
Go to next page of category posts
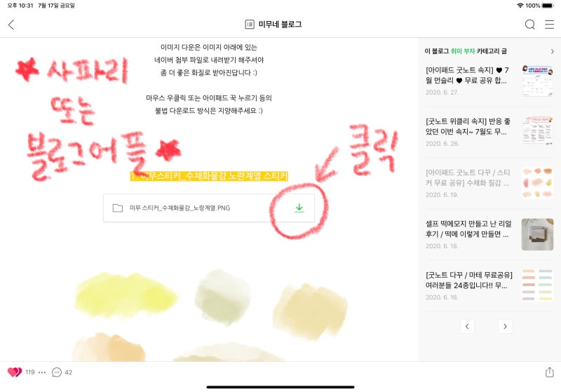pyautogui.click(x=505, y=326)
